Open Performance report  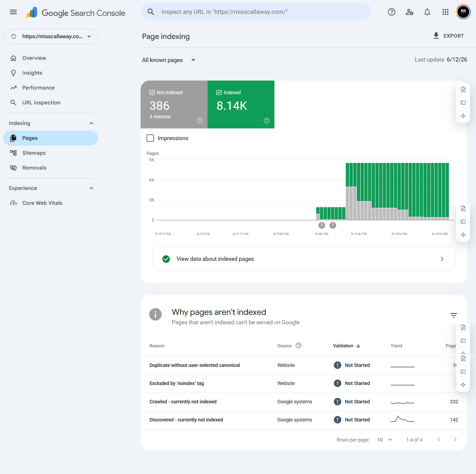coord(51,88)
